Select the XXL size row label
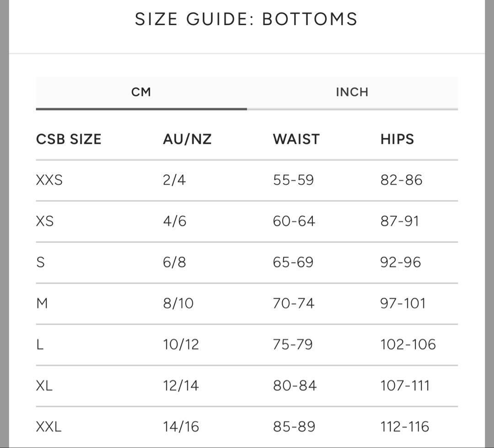The width and height of the screenshot is (494, 448). (48, 427)
